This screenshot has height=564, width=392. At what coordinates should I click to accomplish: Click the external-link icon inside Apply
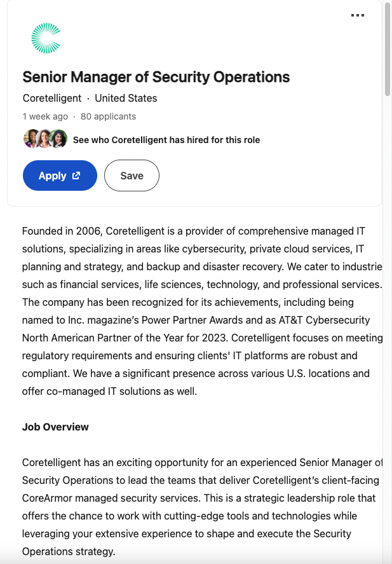pos(77,176)
